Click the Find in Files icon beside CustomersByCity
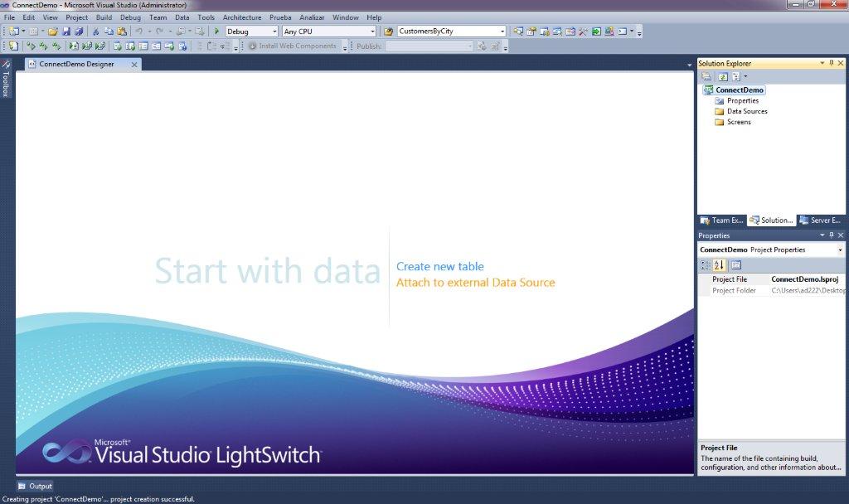 click(388, 31)
